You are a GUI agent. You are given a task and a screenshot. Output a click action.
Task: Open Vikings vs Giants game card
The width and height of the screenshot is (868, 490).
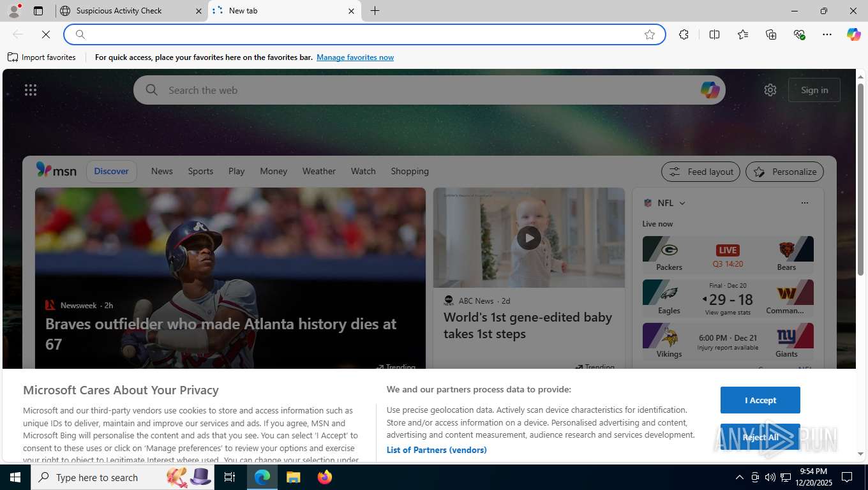click(x=728, y=342)
